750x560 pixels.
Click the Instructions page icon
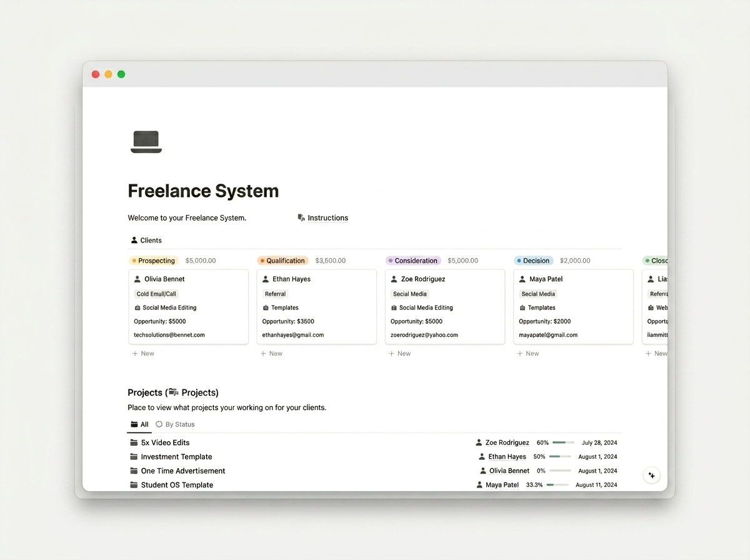click(301, 217)
